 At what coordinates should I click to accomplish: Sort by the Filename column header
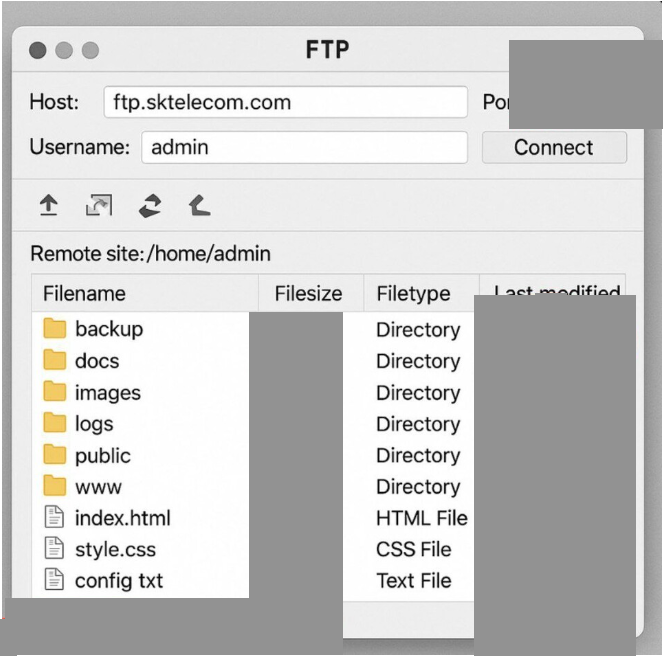tap(145, 293)
